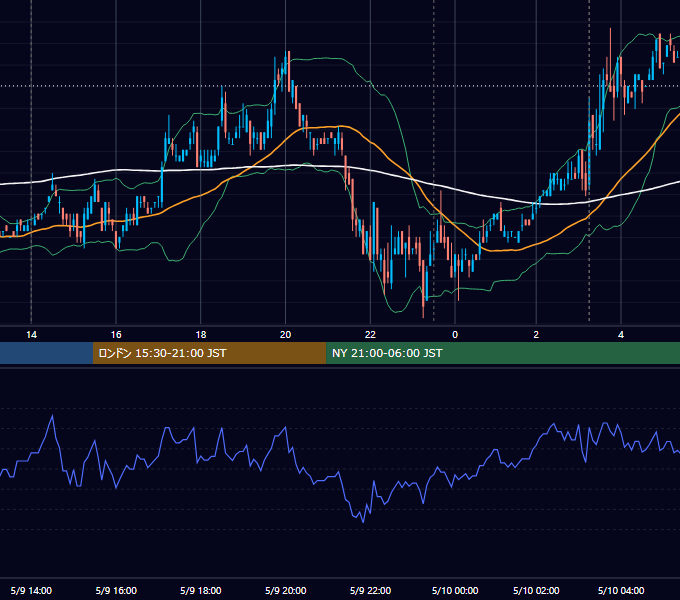The image size is (680, 600).
Task: Click the 5/10 02:00 indicator axis label
Action: 536,590
